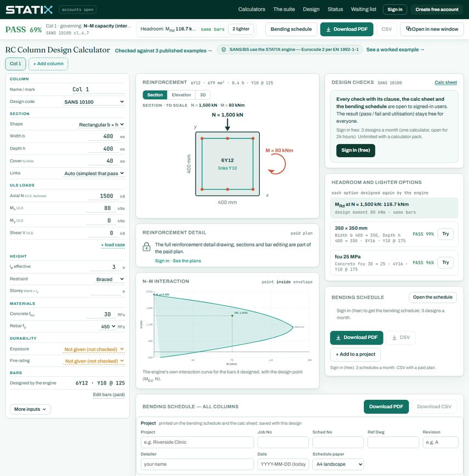Open the Design code SANS 10100 dropdown

click(94, 102)
